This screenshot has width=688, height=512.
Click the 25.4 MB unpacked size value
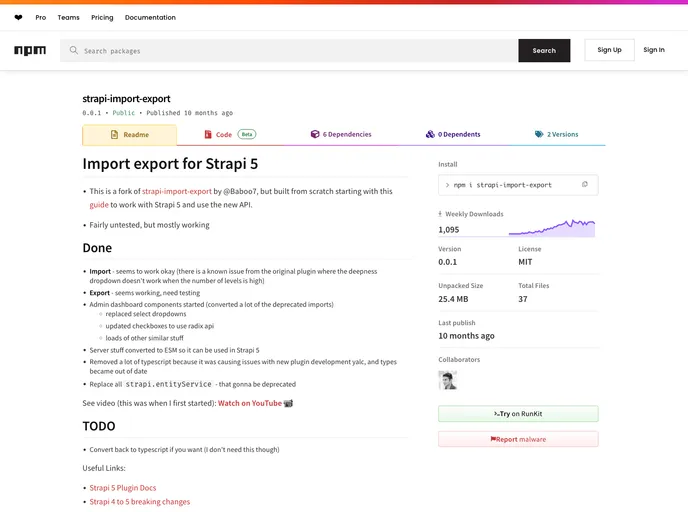tap(453, 299)
